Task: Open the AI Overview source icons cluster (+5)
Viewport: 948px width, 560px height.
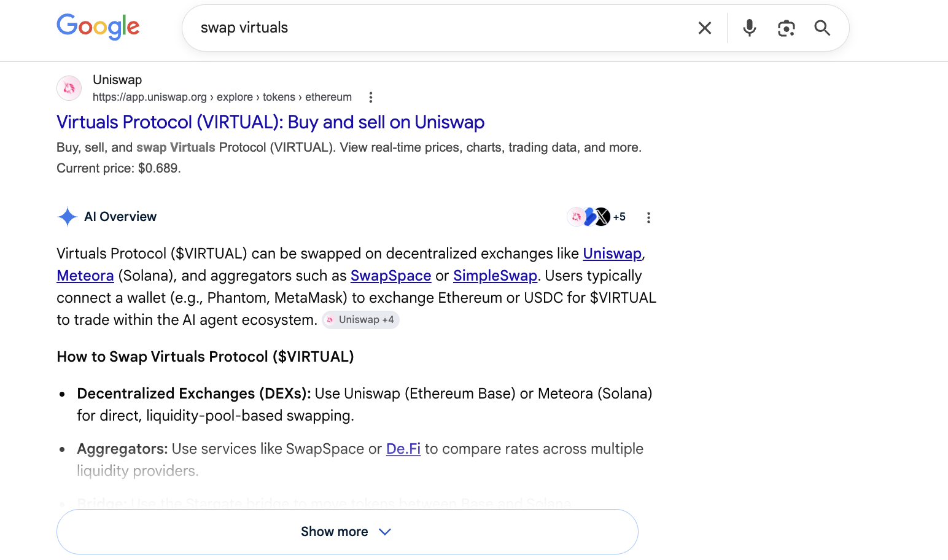Action: (x=596, y=217)
